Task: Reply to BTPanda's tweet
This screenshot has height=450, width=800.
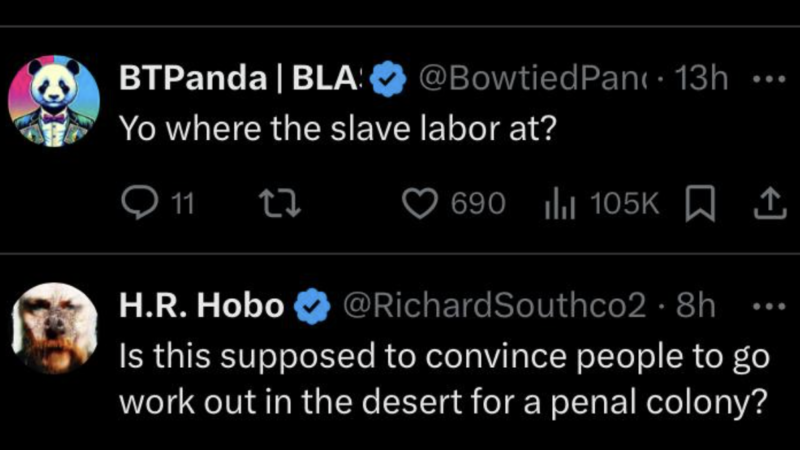Action: tap(135, 204)
